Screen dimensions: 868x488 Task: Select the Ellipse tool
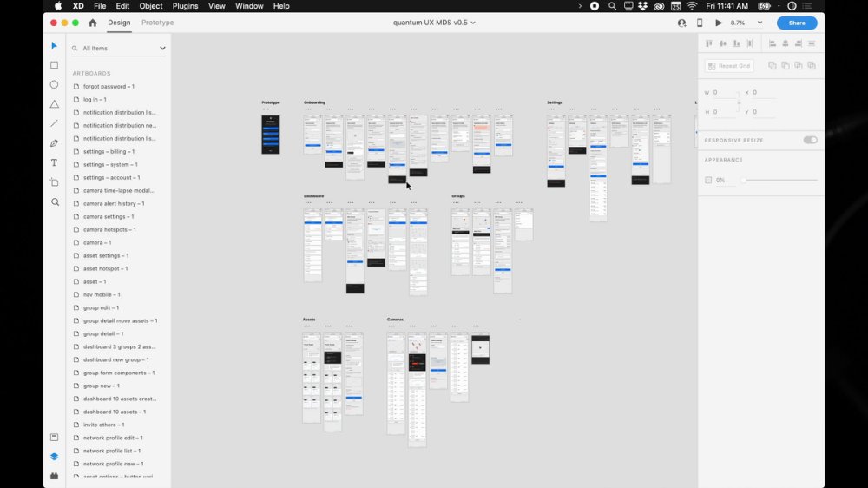[x=54, y=85]
